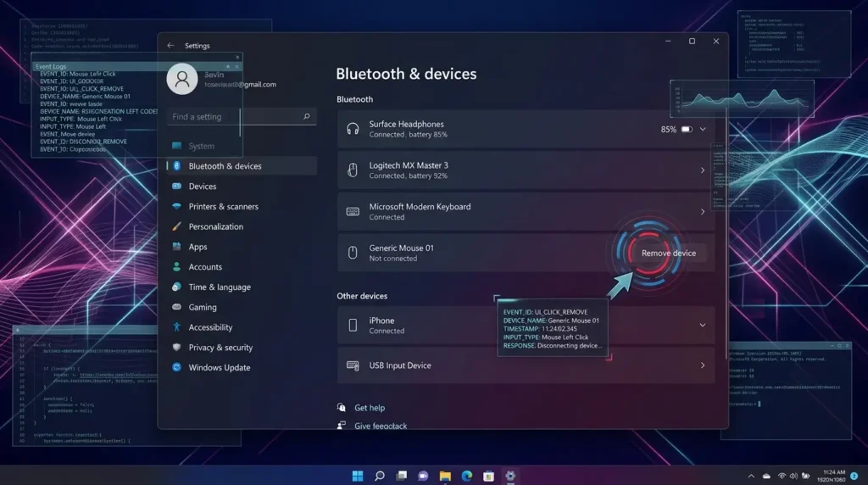Open Microsoft Modern Keyboard details chevron
The image size is (868, 485).
703,211
